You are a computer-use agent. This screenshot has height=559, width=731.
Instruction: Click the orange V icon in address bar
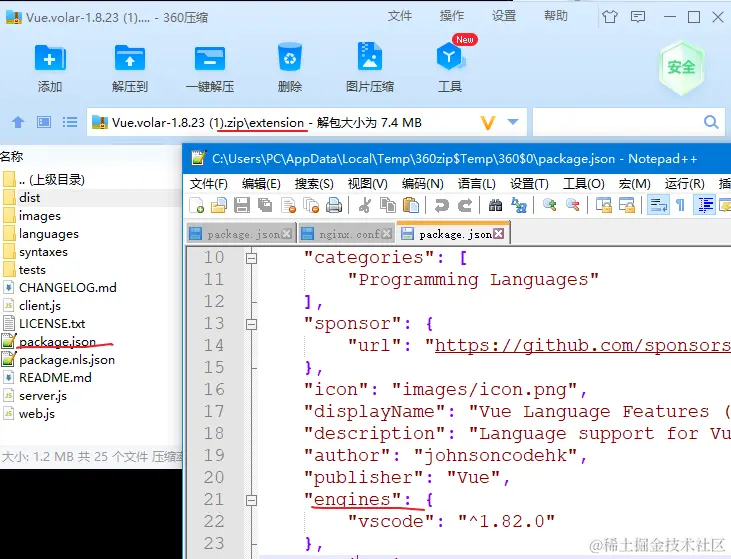[488, 123]
